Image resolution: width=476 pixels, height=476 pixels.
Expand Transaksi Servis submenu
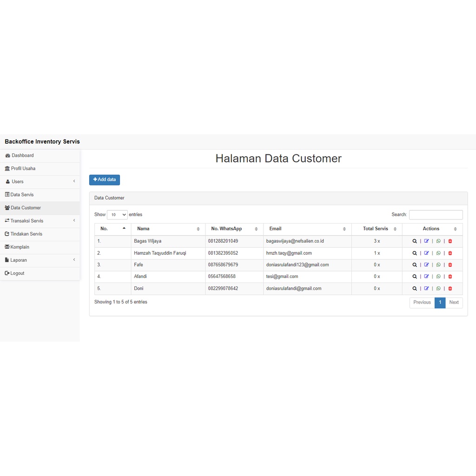40,221
